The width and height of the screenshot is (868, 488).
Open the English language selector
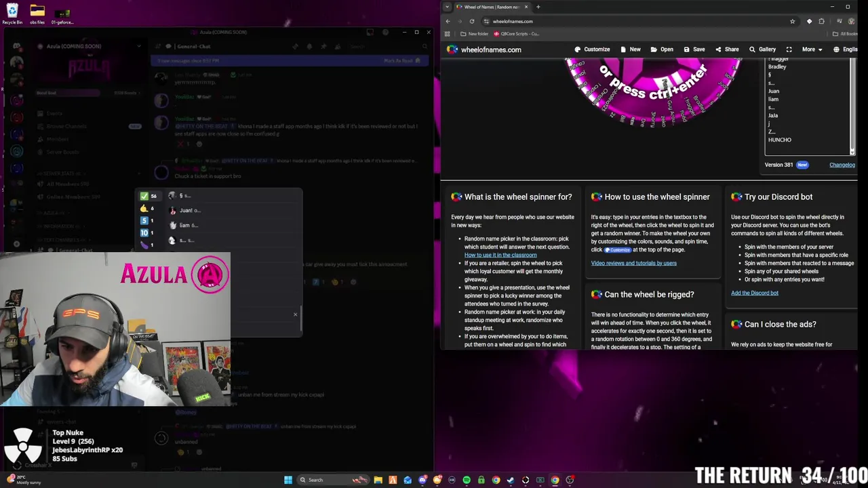[x=845, y=49]
